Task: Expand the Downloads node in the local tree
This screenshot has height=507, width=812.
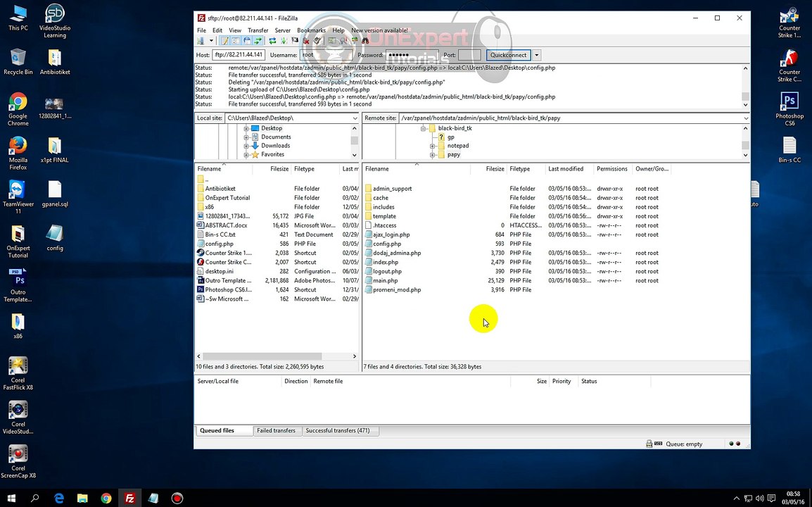Action: 246,146
